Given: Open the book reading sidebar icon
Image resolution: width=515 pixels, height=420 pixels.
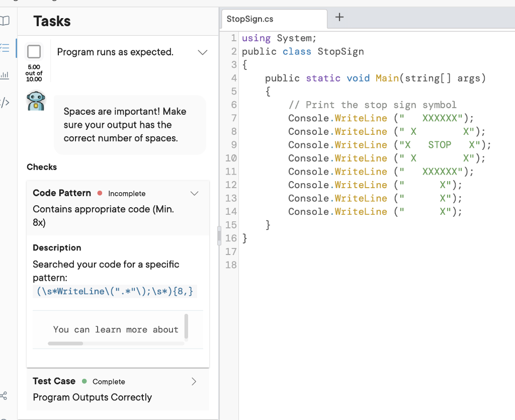Looking at the screenshot, I should click(x=5, y=21).
